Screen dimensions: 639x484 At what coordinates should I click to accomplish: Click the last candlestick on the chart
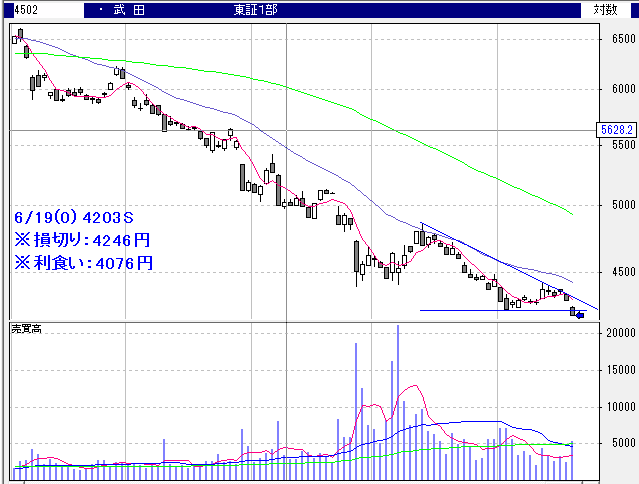573,311
